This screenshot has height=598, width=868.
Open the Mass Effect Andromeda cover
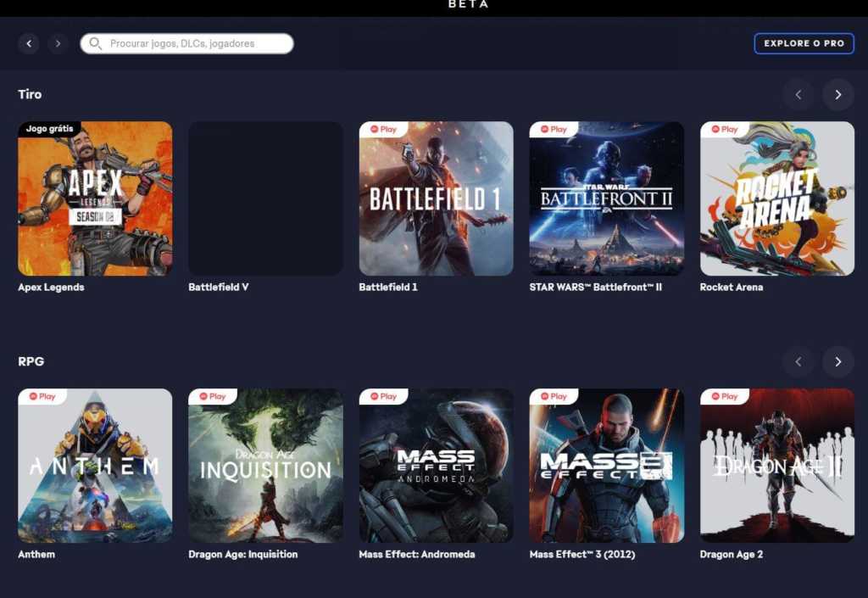(x=437, y=466)
